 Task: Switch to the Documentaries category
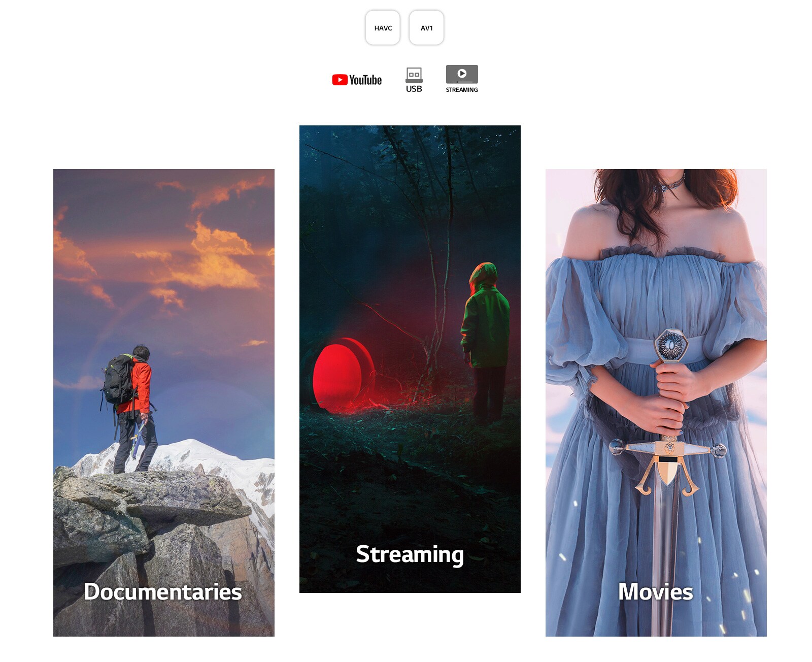163,591
